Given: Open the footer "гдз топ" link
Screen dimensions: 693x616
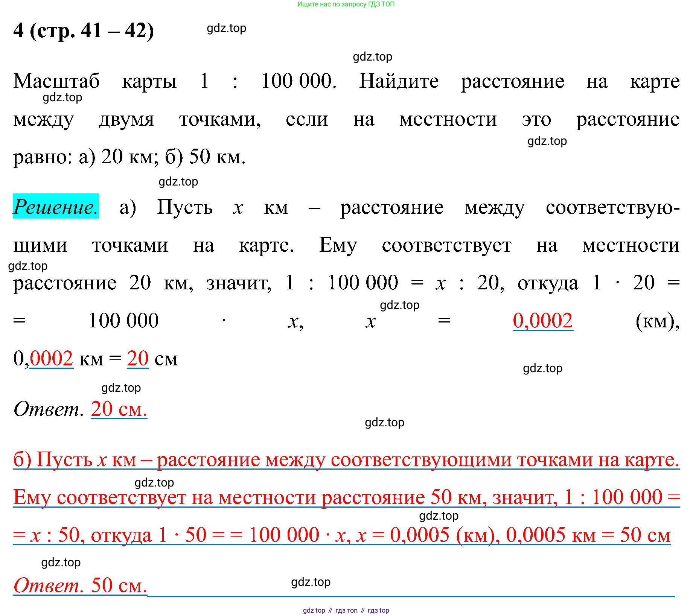Looking at the screenshot, I should point(346,610).
